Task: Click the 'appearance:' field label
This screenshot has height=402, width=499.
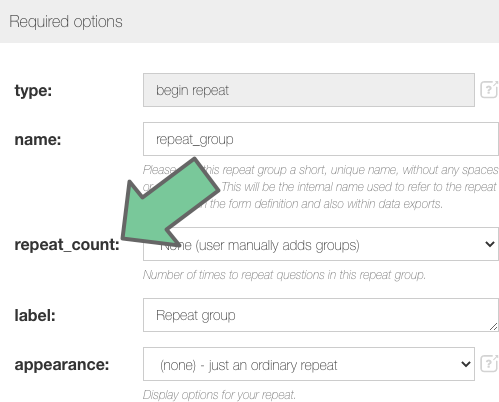Action: (62, 365)
